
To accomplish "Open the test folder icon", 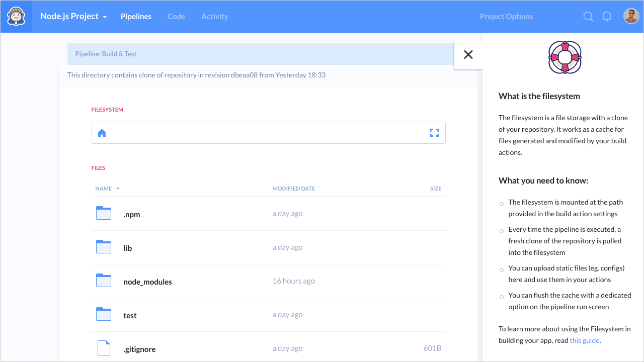I will 104,314.
